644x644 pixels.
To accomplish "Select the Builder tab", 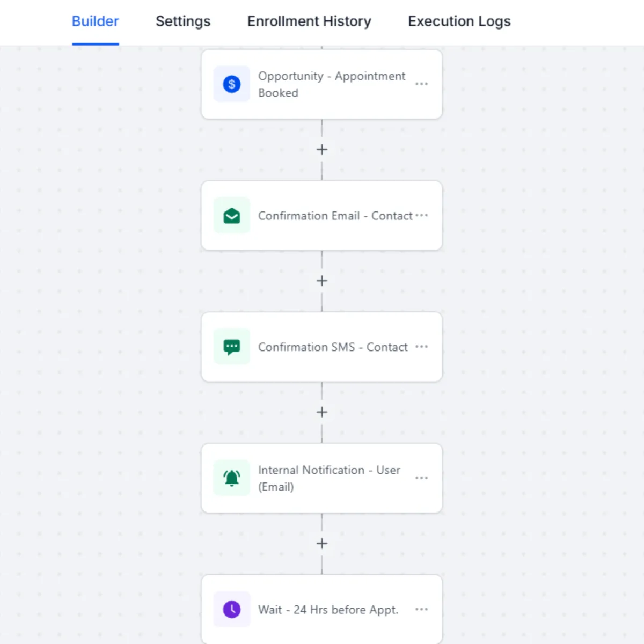I will pyautogui.click(x=96, y=21).
